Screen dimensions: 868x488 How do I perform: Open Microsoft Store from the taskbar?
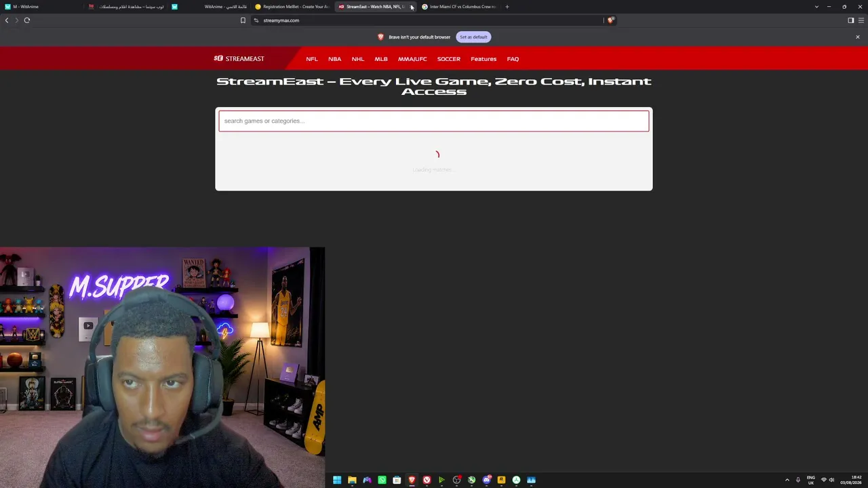pyautogui.click(x=397, y=480)
